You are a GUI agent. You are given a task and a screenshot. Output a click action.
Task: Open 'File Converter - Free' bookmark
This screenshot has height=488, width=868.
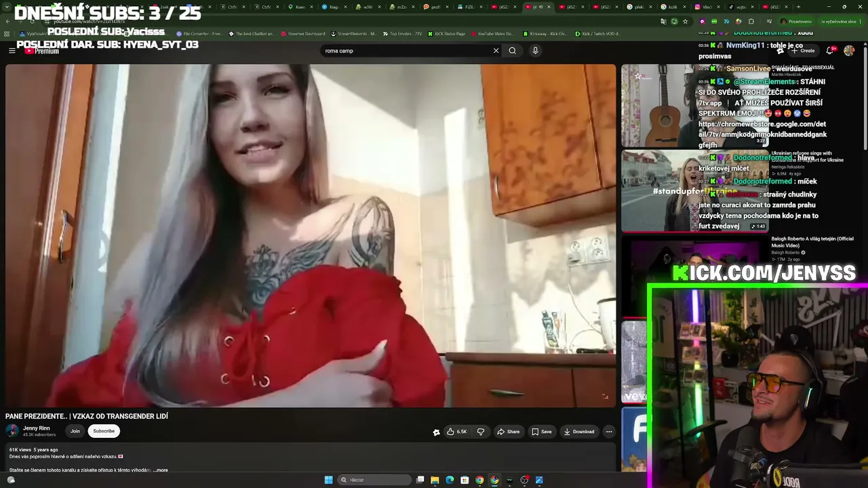click(199, 33)
